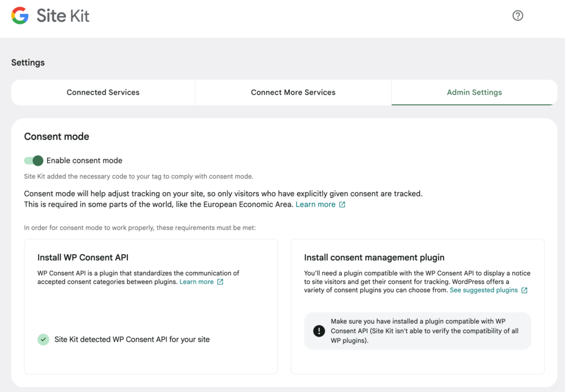Click the green checkmark next to WP Consent API detection

43,340
